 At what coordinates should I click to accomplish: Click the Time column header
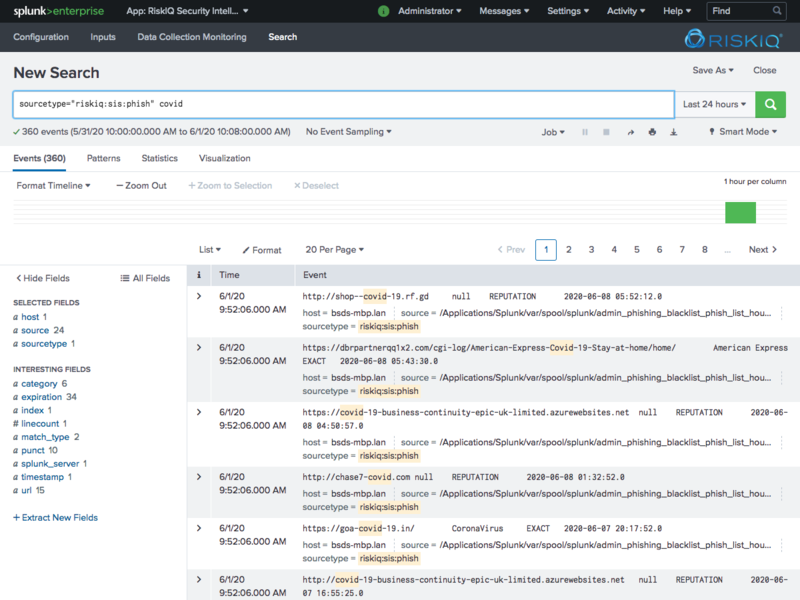(229, 275)
